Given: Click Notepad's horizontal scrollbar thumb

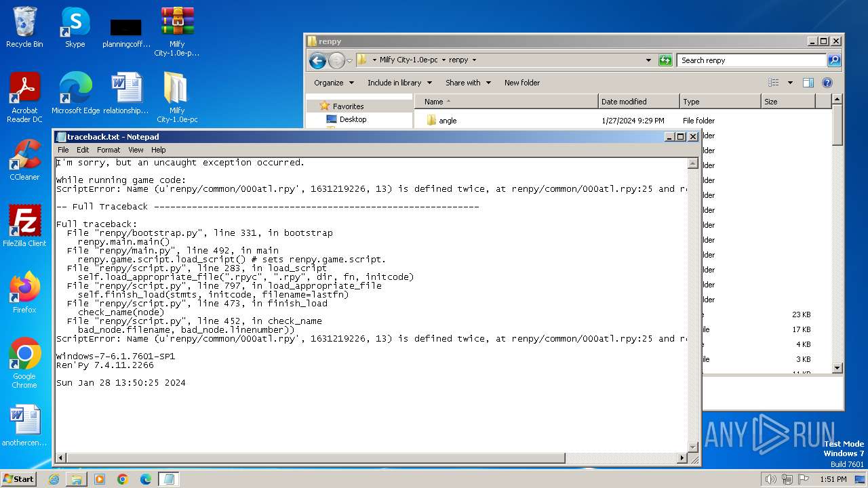Looking at the screenshot, I should coord(315,458).
